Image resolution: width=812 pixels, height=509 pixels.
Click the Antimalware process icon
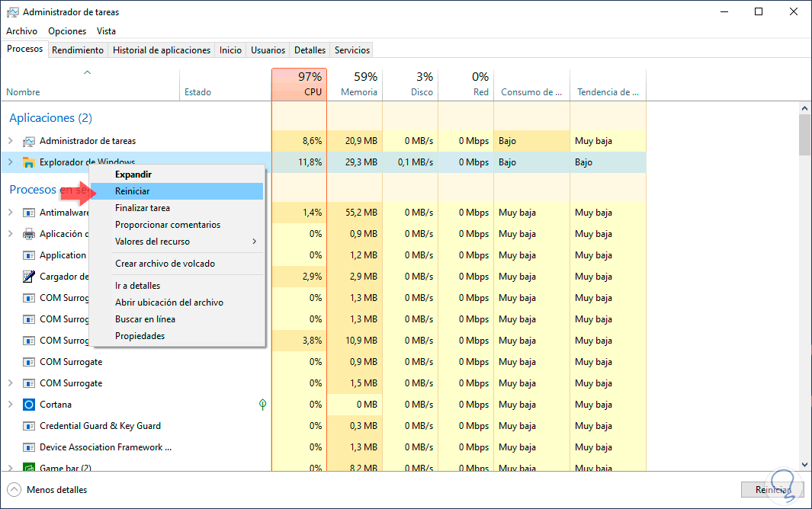point(29,213)
